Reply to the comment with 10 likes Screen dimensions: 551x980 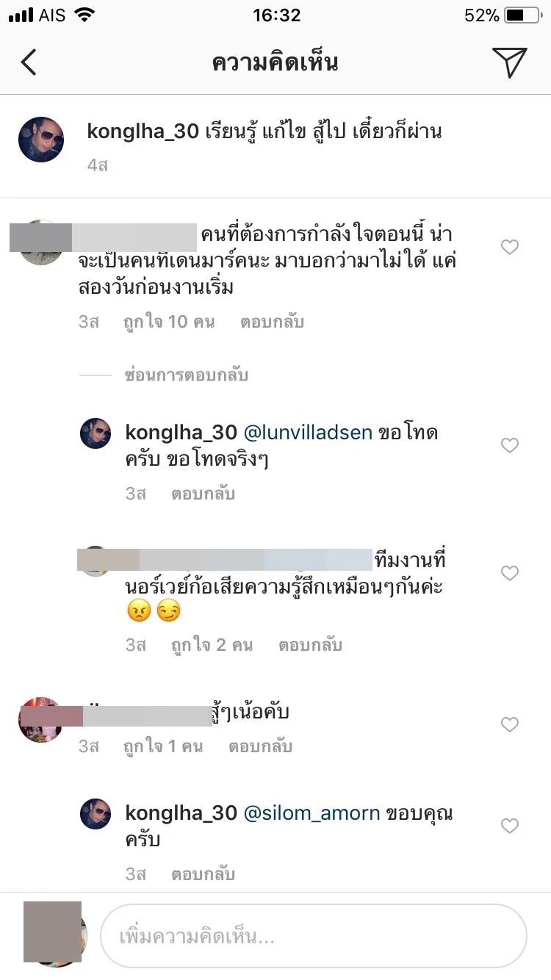pos(272,322)
